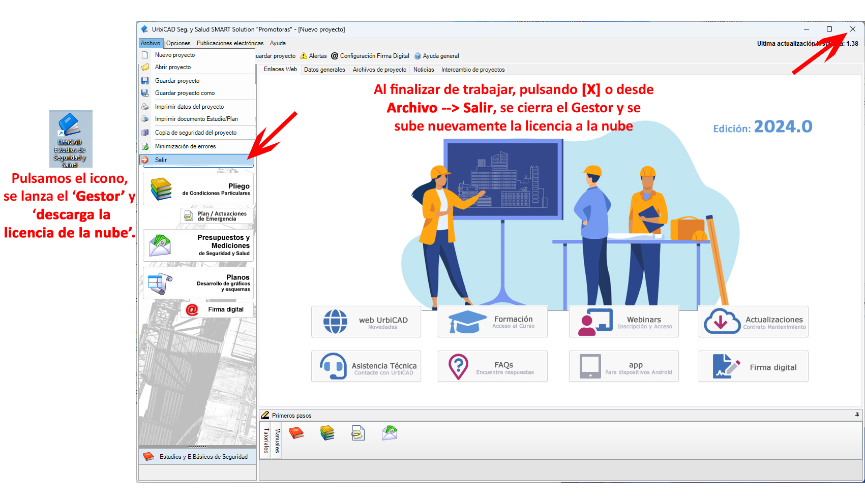The image size is (865, 504).
Task: Click the globe web UrbiCAD icon
Action: tap(336, 322)
